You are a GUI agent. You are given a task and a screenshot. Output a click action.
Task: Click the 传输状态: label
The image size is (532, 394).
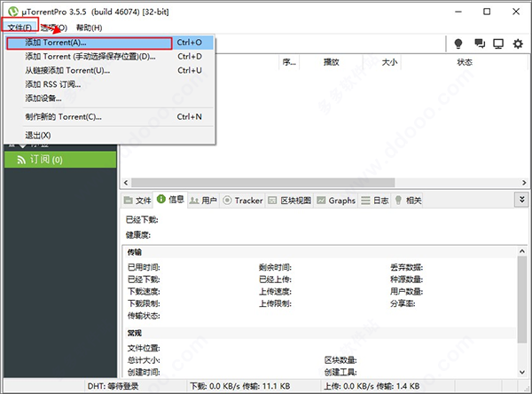pyautogui.click(x=144, y=316)
